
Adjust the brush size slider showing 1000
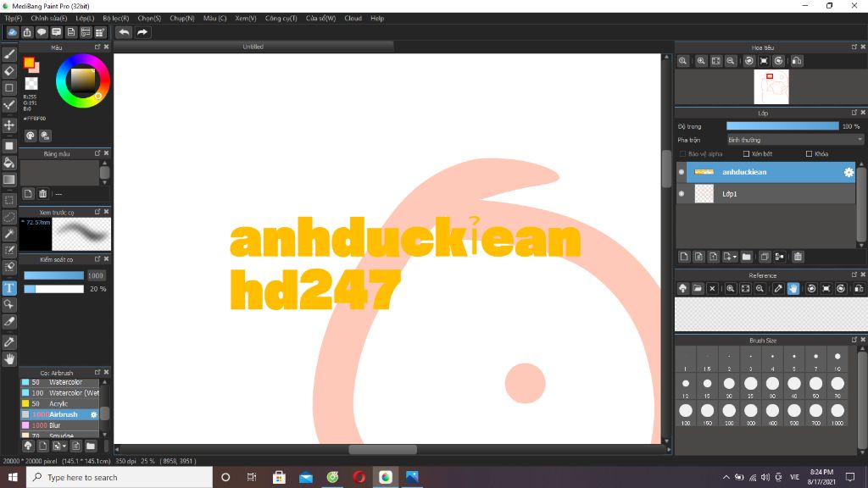click(53, 275)
